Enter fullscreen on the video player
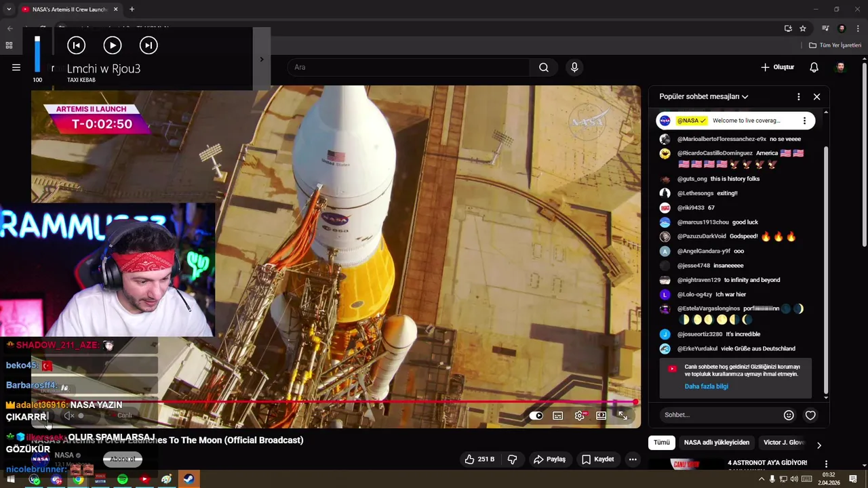Image resolution: width=868 pixels, height=488 pixels. 623,415
